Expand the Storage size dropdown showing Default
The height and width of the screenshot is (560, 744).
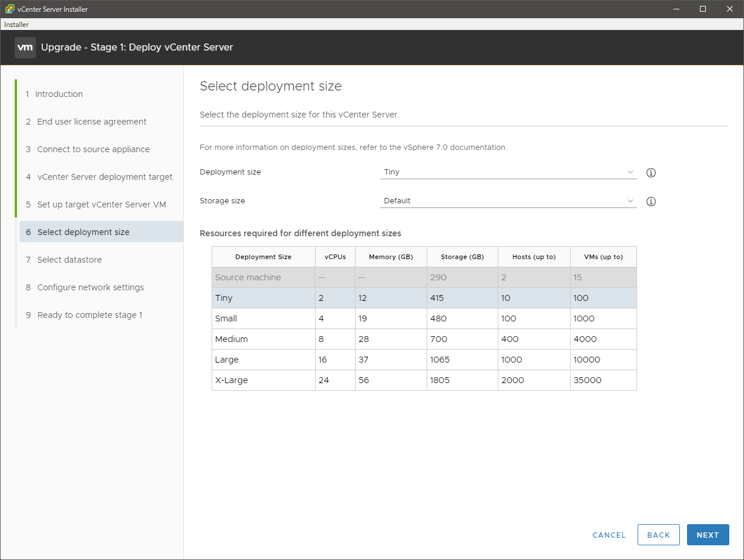click(x=508, y=201)
